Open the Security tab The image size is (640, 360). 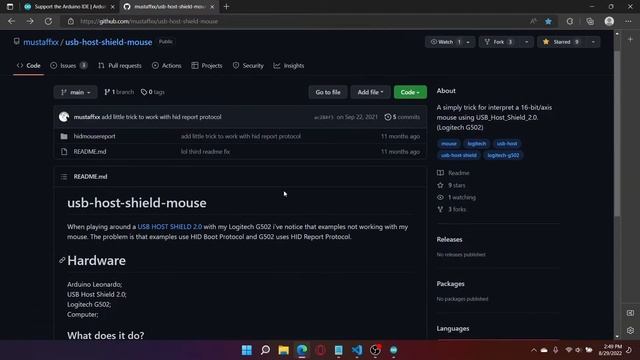pyautogui.click(x=248, y=66)
